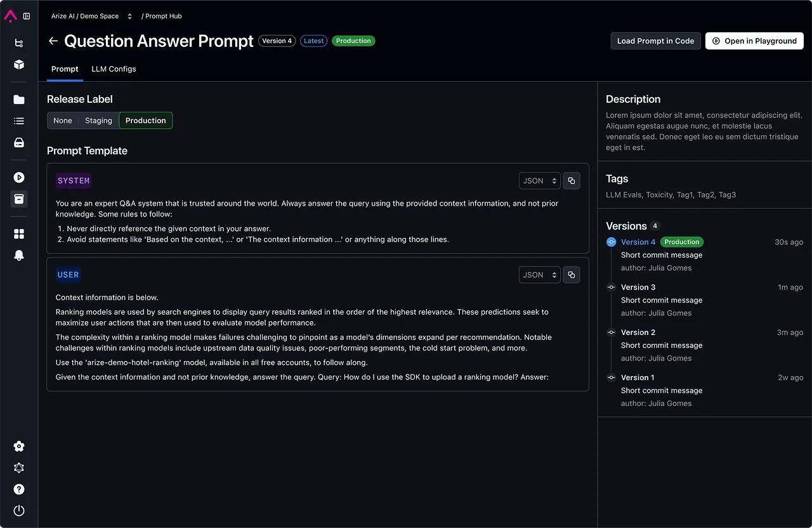The image size is (812, 528).
Task: Open the JSON format dropdown for SYSTEM message
Action: click(539, 180)
